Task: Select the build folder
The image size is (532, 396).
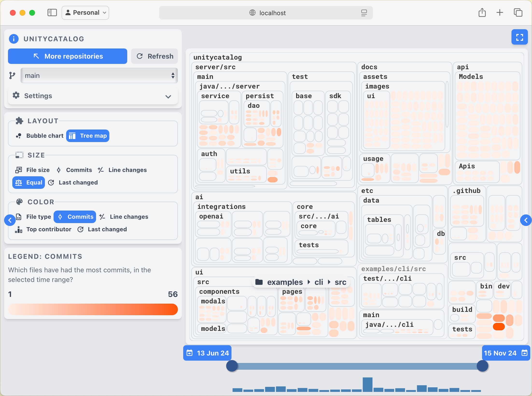Action: pos(462,310)
